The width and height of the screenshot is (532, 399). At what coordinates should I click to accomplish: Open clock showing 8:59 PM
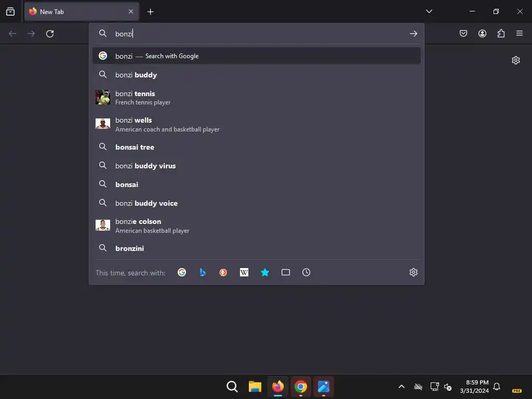click(x=474, y=387)
